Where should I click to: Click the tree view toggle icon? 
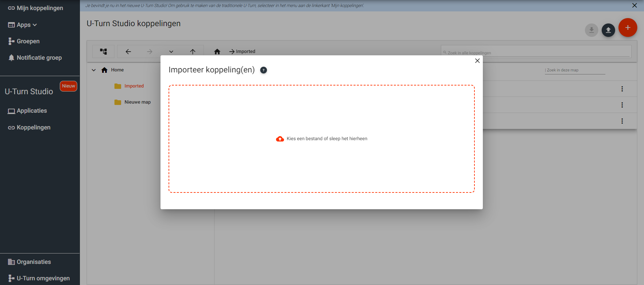coord(103,52)
